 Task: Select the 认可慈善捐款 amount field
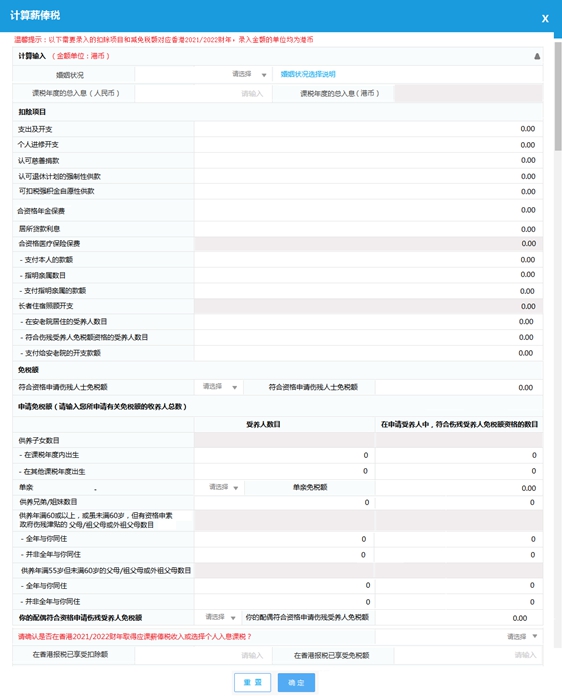[368, 160]
